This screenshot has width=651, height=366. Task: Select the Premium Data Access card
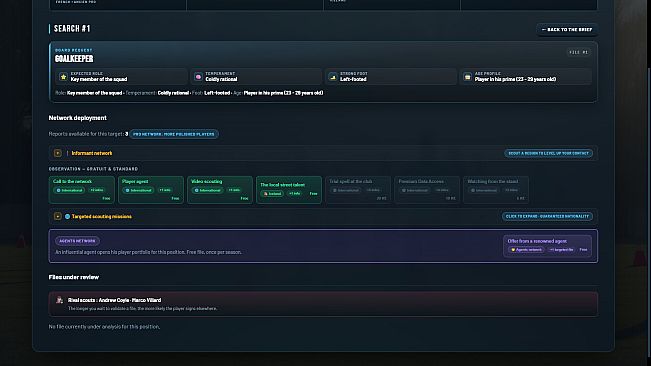click(x=427, y=190)
